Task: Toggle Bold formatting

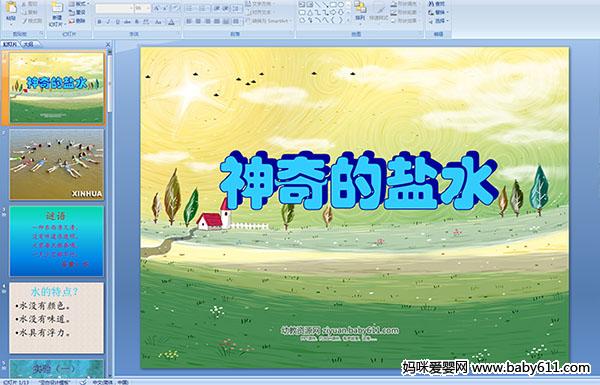Action: click(99, 22)
